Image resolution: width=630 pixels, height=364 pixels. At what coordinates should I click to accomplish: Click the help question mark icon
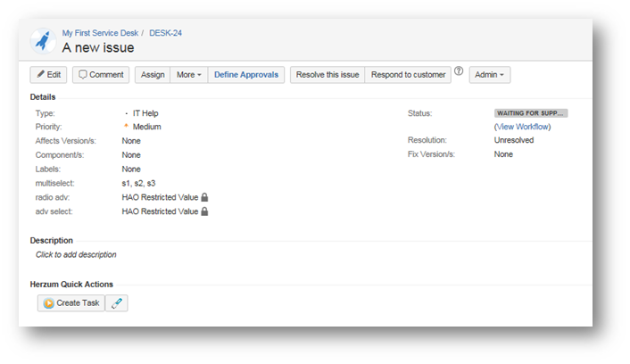click(x=459, y=71)
